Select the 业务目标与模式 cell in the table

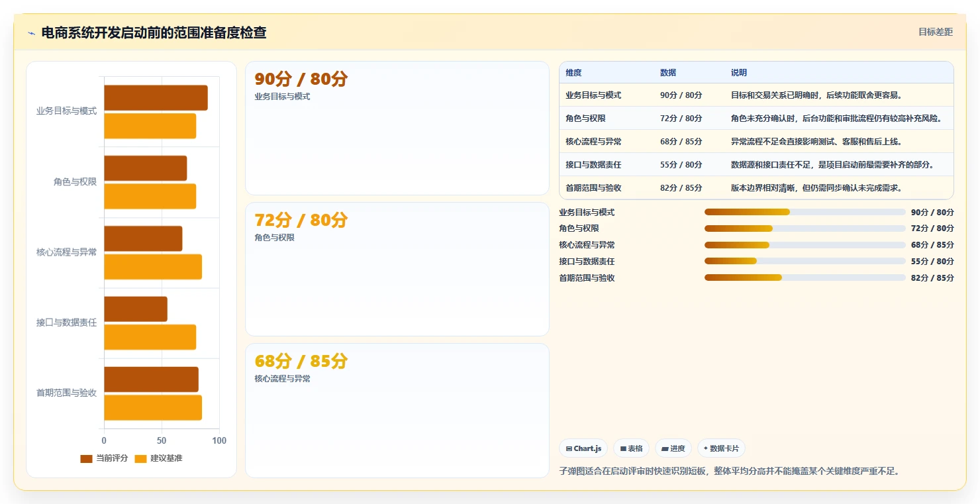tap(593, 95)
